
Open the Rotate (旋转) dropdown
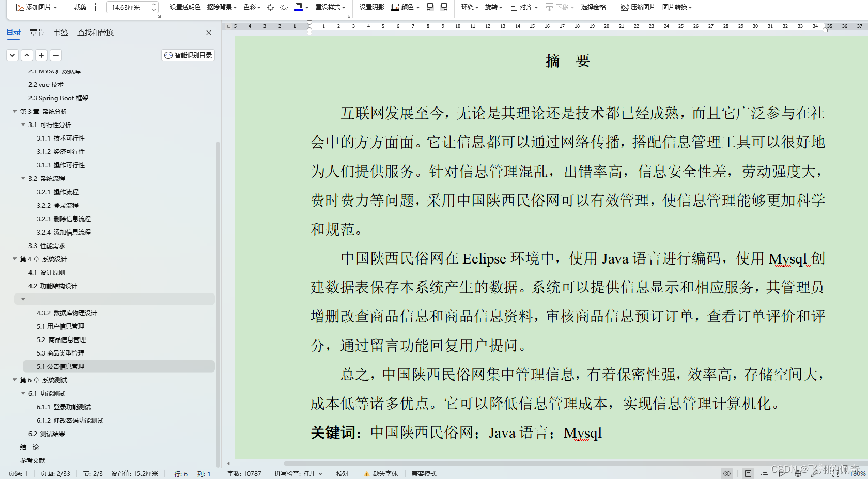(x=493, y=7)
